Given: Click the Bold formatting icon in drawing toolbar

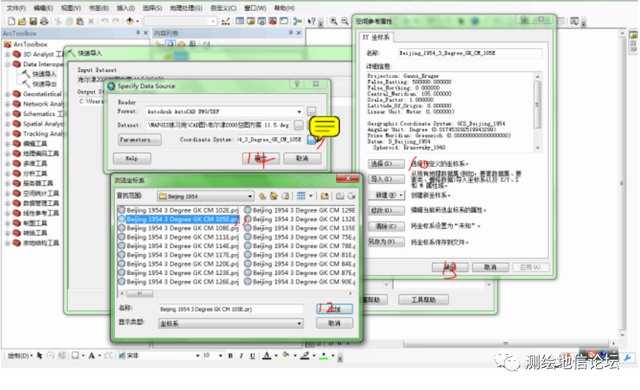Looking at the screenshot, I should 230,356.
